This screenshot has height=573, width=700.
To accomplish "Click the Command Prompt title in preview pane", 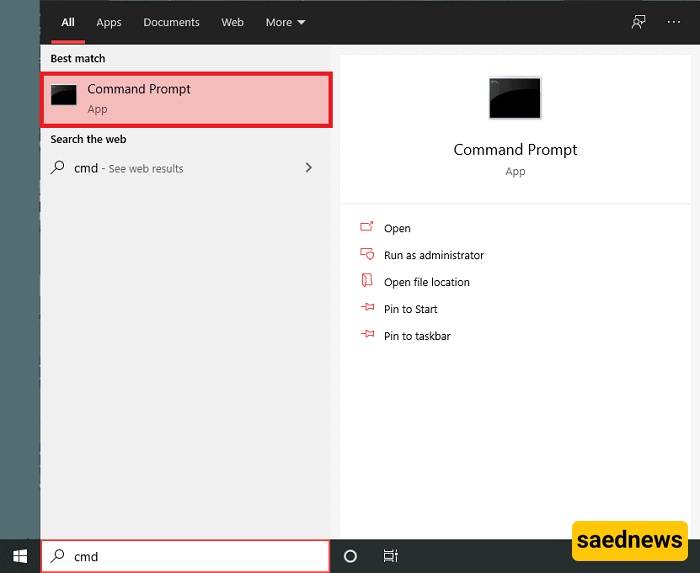I will (515, 150).
